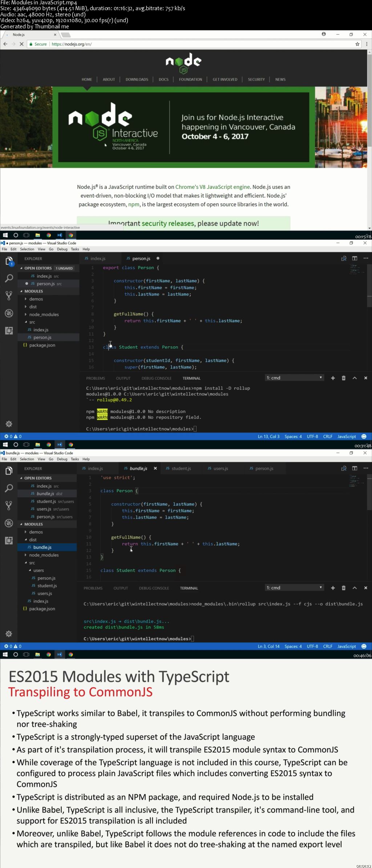
Task: Click CRLF indicator in bundle.js status bar
Action: [x=328, y=646]
